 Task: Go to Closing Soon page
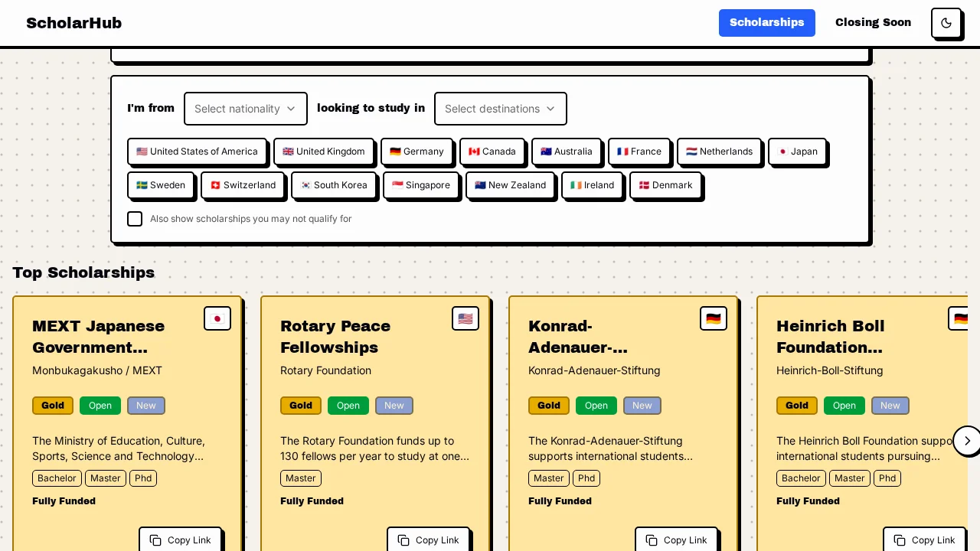pyautogui.click(x=873, y=23)
